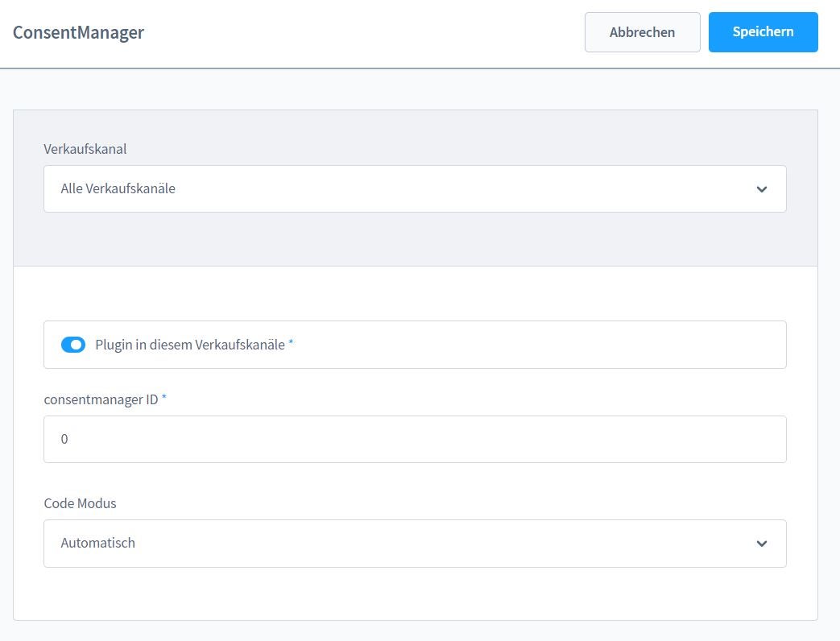Screen dimensions: 840x641
Task: Open the Automatisch code mode dropdown
Action: [x=415, y=544]
